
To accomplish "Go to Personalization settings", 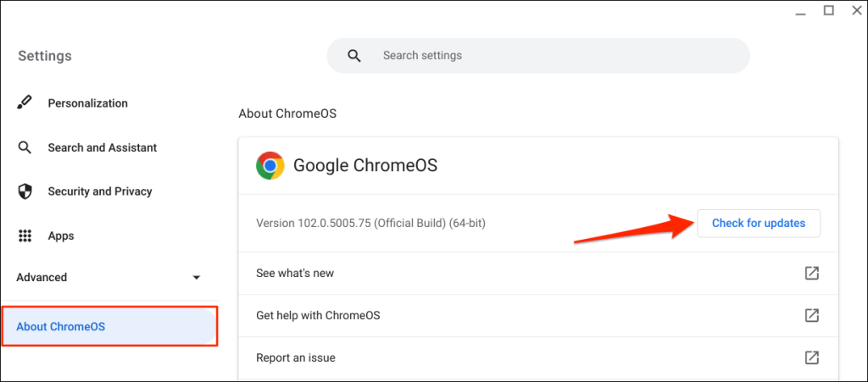I will tap(87, 103).
